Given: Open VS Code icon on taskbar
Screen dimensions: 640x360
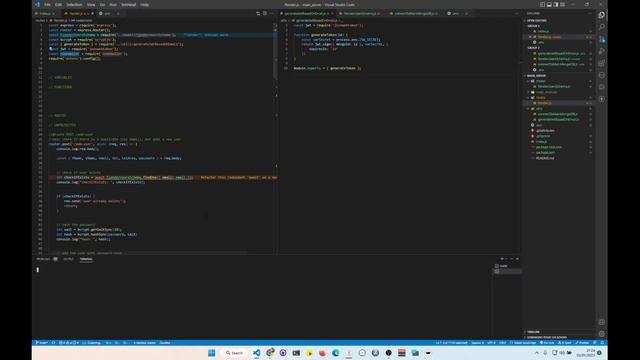Looking at the screenshot, I should [x=256, y=353].
